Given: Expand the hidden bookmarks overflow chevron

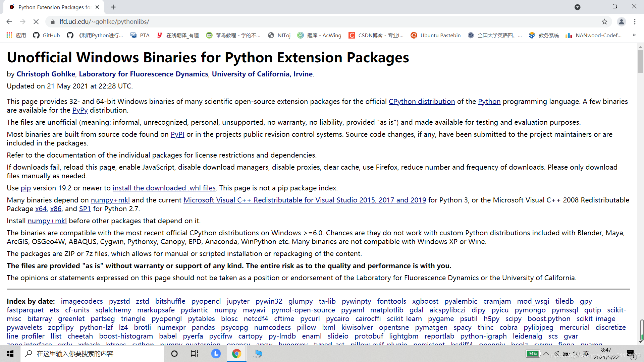Looking at the screenshot, I should click(x=634, y=35).
